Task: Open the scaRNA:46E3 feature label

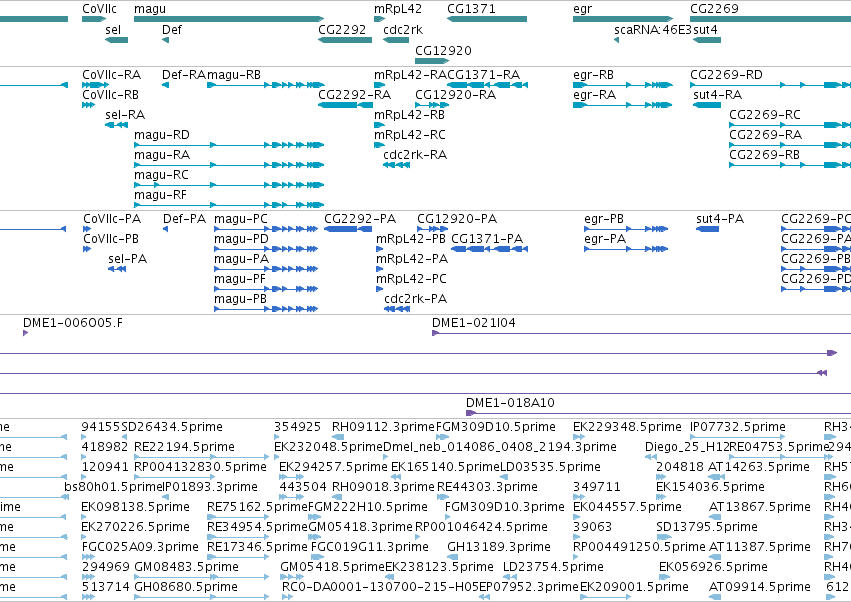Action: [653, 30]
